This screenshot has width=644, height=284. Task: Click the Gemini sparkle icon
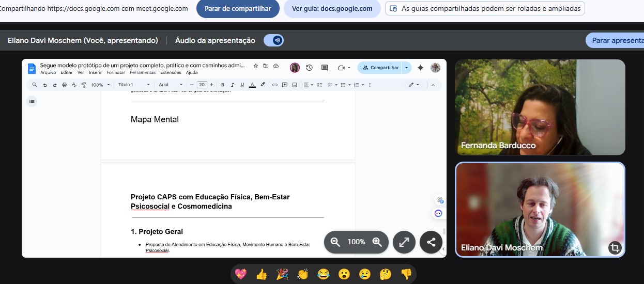(420, 68)
